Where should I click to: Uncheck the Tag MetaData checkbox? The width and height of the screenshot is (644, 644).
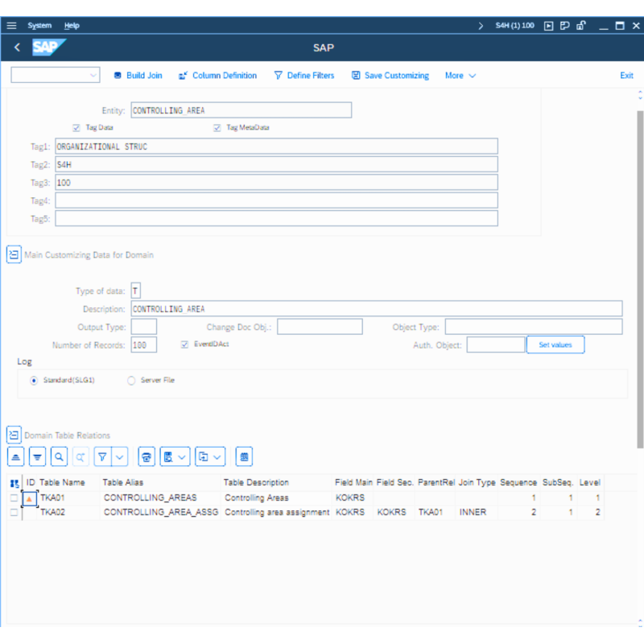(x=217, y=127)
